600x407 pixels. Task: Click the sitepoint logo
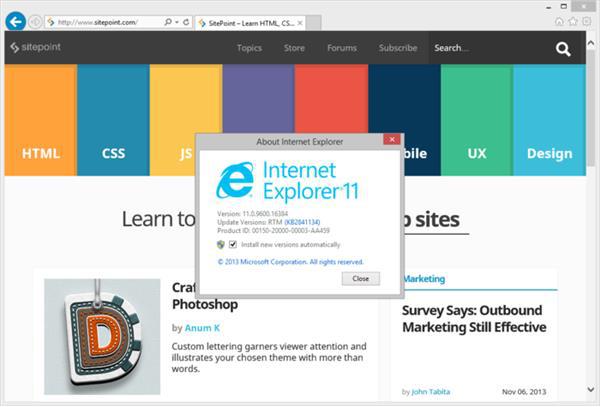click(x=36, y=47)
